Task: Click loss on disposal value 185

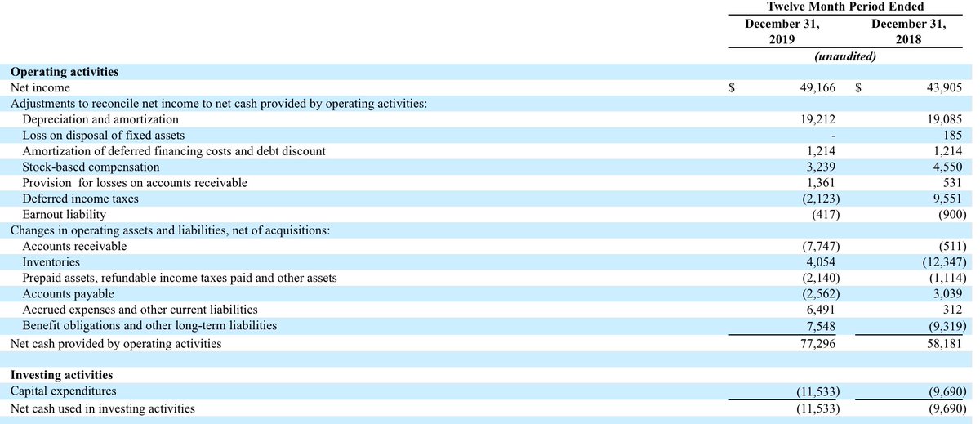Action: click(x=952, y=135)
